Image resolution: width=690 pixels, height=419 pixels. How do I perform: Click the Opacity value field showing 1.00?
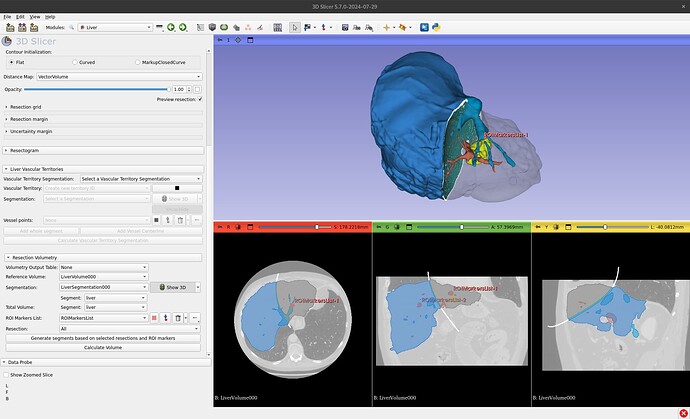tap(180, 89)
